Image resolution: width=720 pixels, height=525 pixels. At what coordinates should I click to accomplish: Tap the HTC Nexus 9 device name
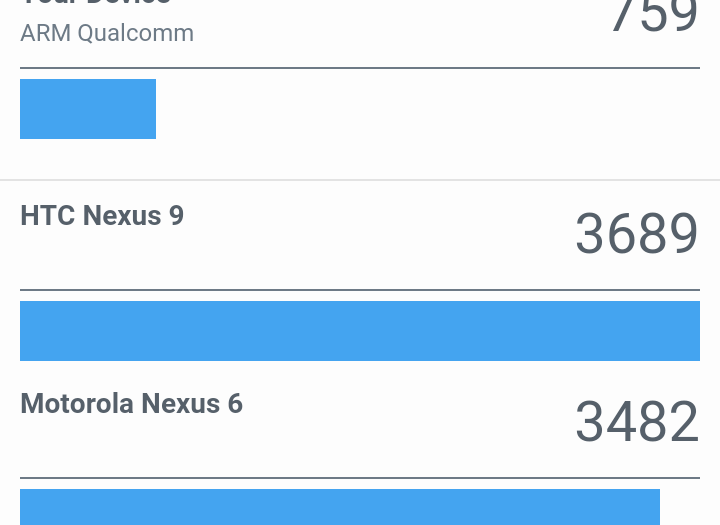click(x=102, y=216)
